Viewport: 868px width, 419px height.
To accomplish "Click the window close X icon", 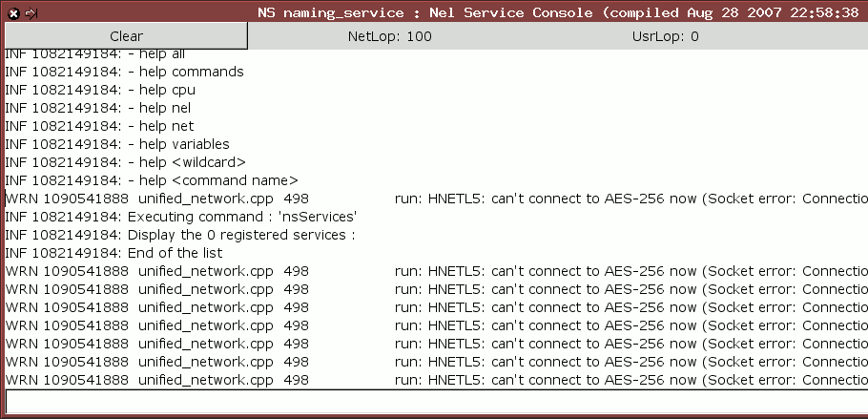I will coord(15,13).
